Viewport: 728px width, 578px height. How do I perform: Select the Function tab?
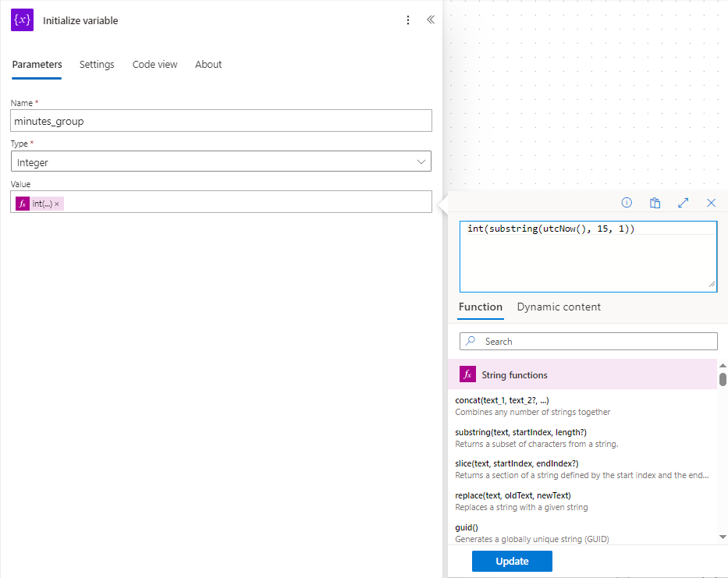click(x=481, y=307)
